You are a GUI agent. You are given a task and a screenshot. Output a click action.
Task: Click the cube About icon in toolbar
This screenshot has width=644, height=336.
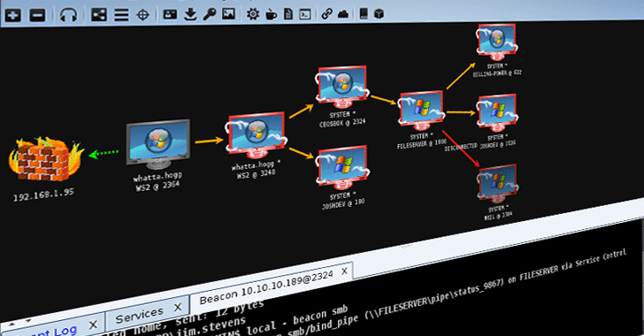pos(379,14)
